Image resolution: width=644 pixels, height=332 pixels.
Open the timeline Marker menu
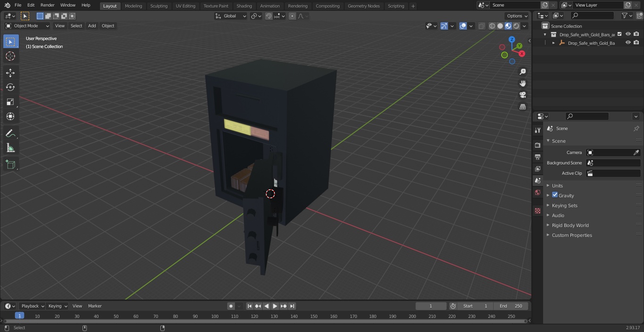(95, 306)
